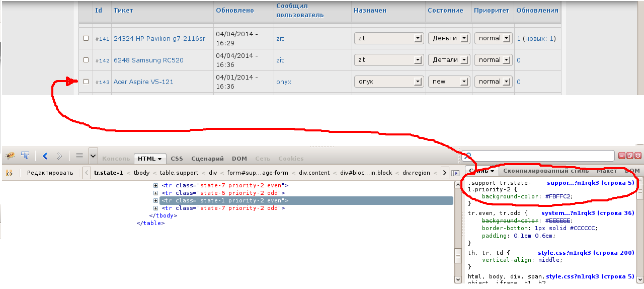644x289 pixels.
Task: Open system css source link строка 36
Action: (588, 213)
